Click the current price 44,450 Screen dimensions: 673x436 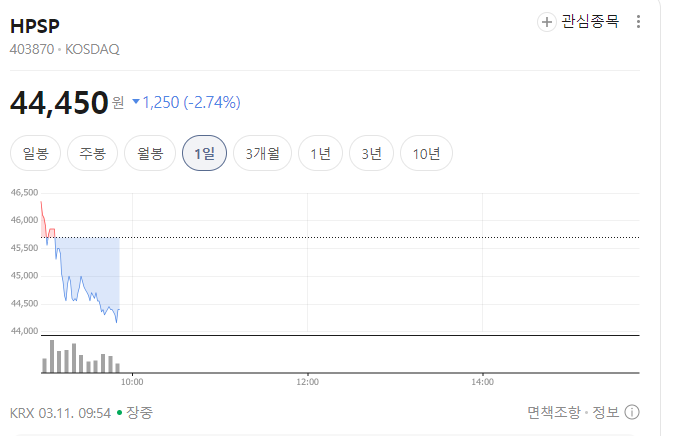59,103
